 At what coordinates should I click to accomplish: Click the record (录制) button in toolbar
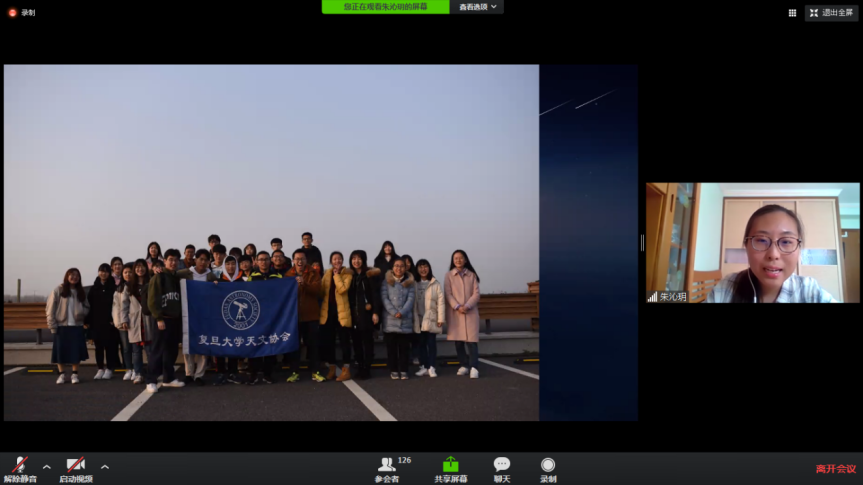pyautogui.click(x=548, y=468)
